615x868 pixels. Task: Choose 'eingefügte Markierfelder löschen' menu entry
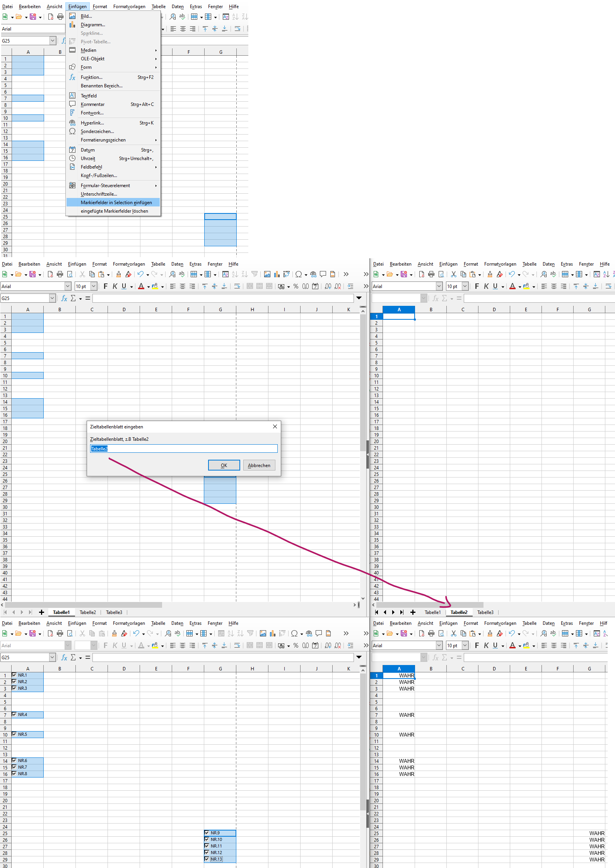113,211
